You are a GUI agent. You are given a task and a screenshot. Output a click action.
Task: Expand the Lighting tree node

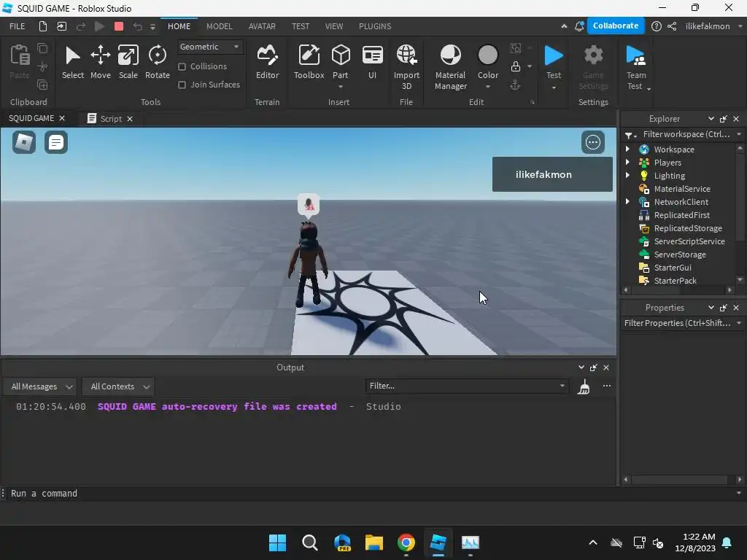627,175
